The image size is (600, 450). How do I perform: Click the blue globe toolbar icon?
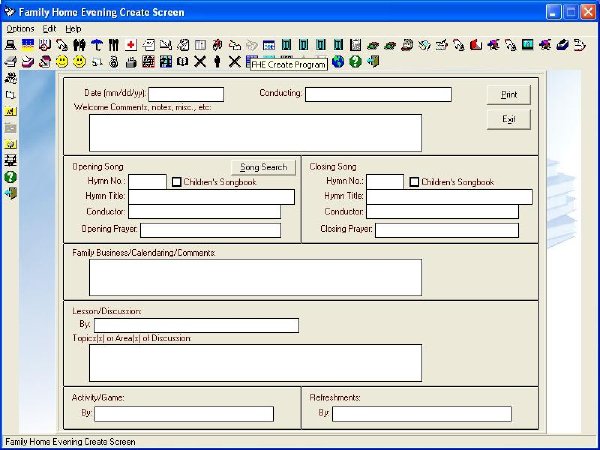point(338,62)
